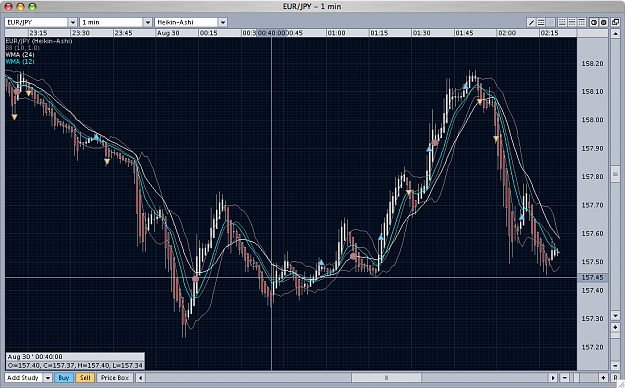The width and height of the screenshot is (625, 388).
Task: Click the horizontal scrollbar left arrow
Action: pos(140,378)
